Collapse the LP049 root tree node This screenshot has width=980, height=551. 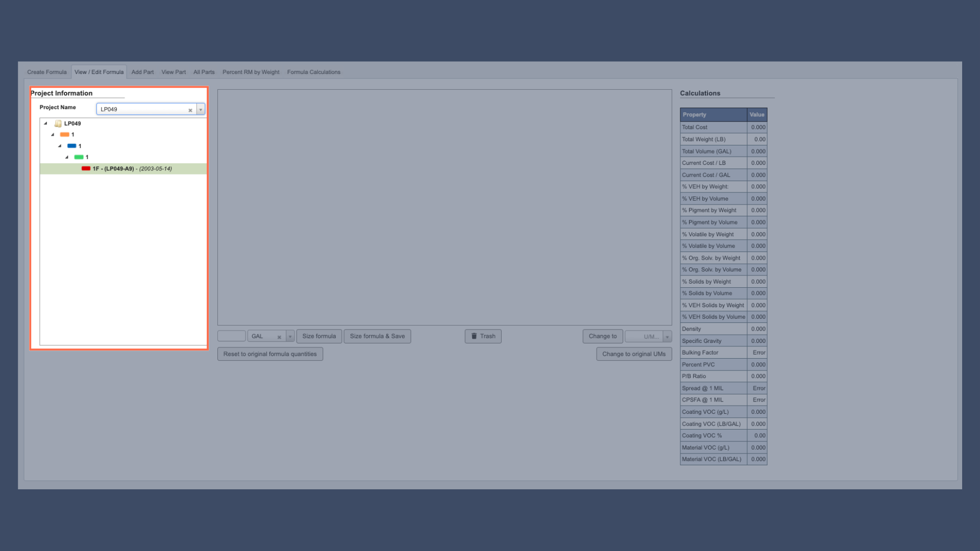point(45,123)
